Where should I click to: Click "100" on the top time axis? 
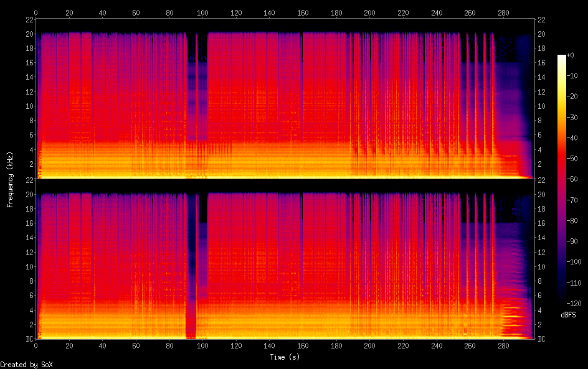pos(202,12)
